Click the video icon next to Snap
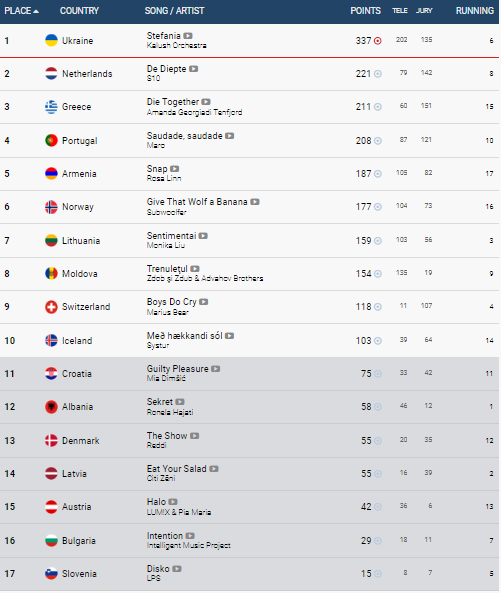501x593 pixels. coord(174,169)
